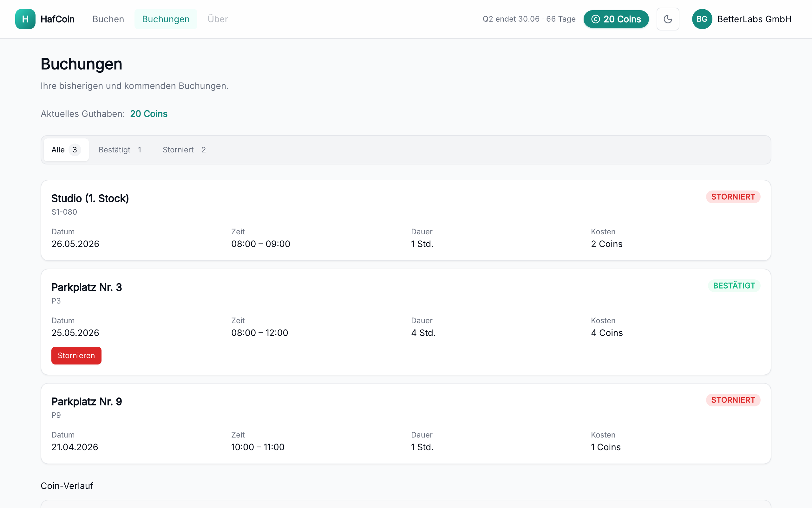The width and height of the screenshot is (812, 508).
Task: Click the HafCoin logo icon
Action: click(x=25, y=19)
